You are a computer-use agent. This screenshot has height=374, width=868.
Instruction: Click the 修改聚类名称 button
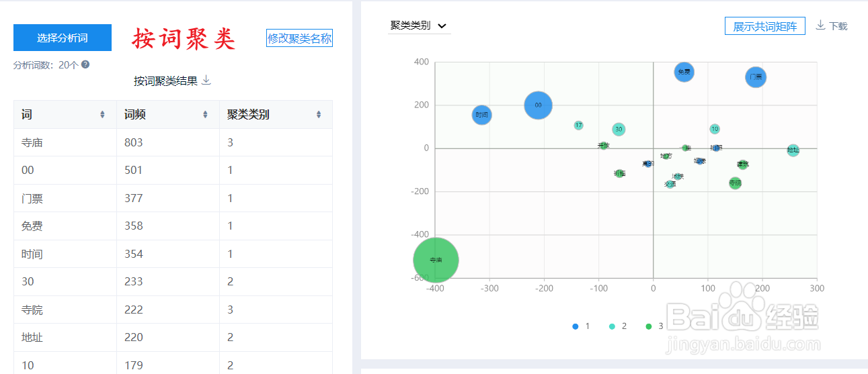[299, 38]
